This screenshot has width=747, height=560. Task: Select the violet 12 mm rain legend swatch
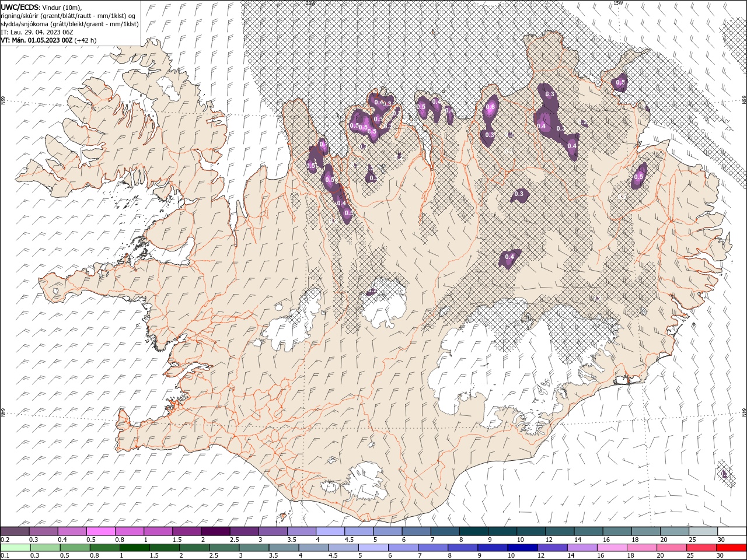[553, 548]
